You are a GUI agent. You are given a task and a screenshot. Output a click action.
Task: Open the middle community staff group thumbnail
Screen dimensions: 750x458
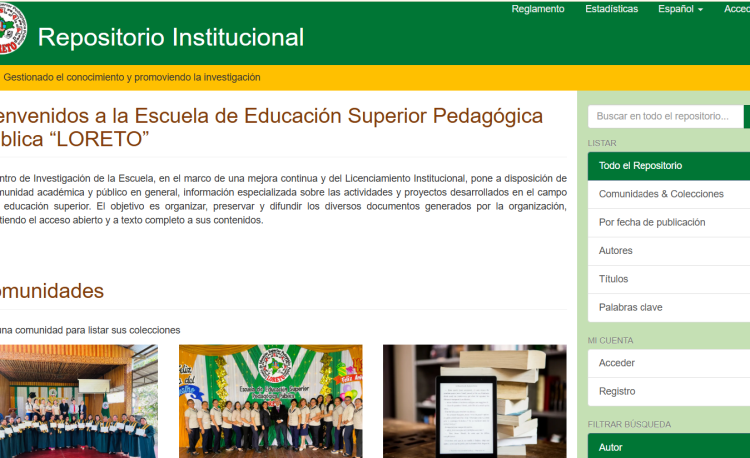click(x=270, y=401)
